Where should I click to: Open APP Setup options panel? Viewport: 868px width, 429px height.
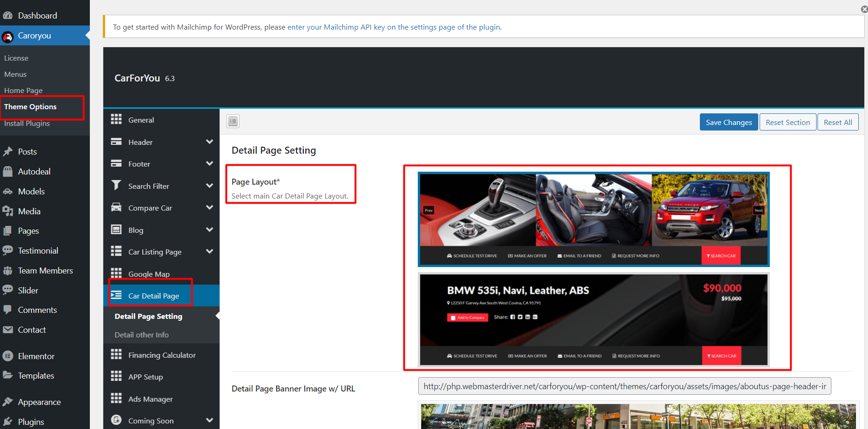(161, 377)
